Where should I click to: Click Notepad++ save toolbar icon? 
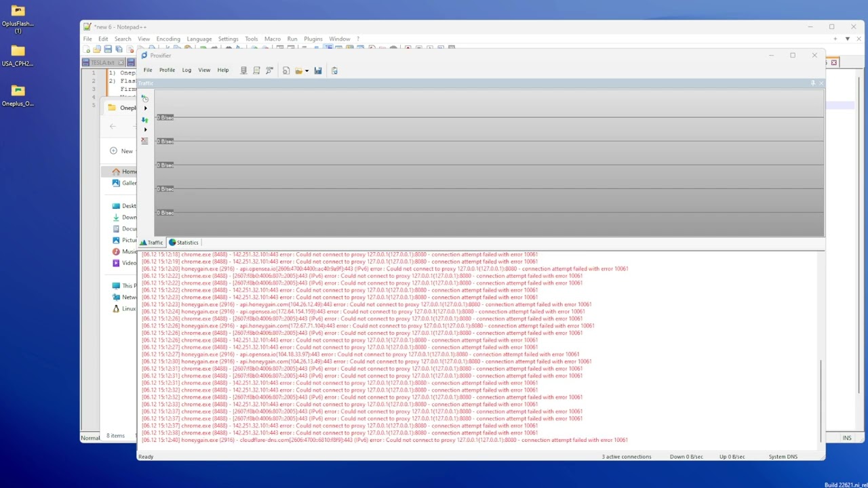click(x=108, y=49)
